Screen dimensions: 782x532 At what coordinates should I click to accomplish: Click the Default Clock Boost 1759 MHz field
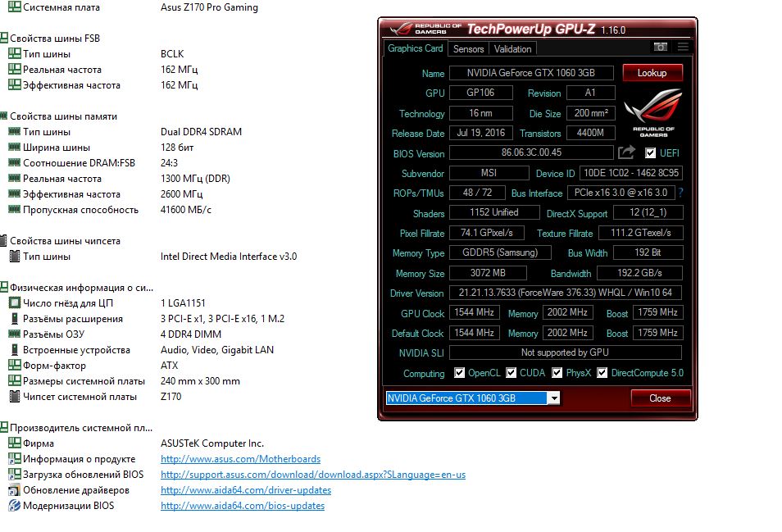[x=657, y=333]
